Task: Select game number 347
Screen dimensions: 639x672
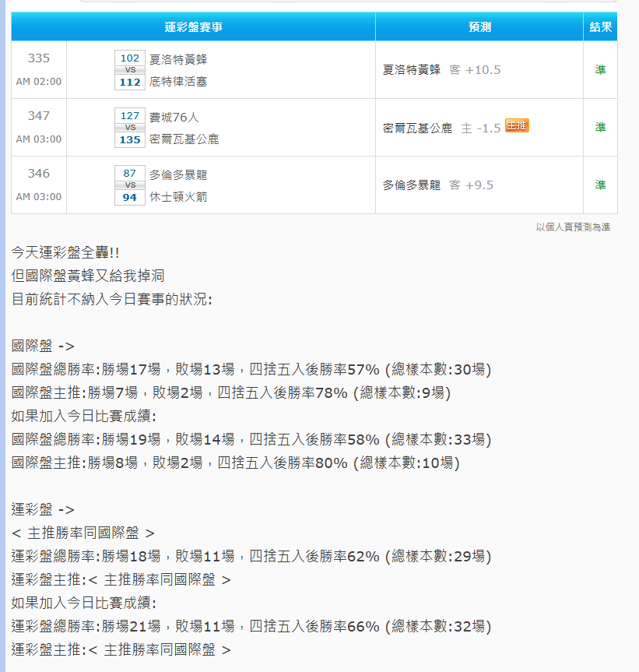Action: [x=39, y=116]
